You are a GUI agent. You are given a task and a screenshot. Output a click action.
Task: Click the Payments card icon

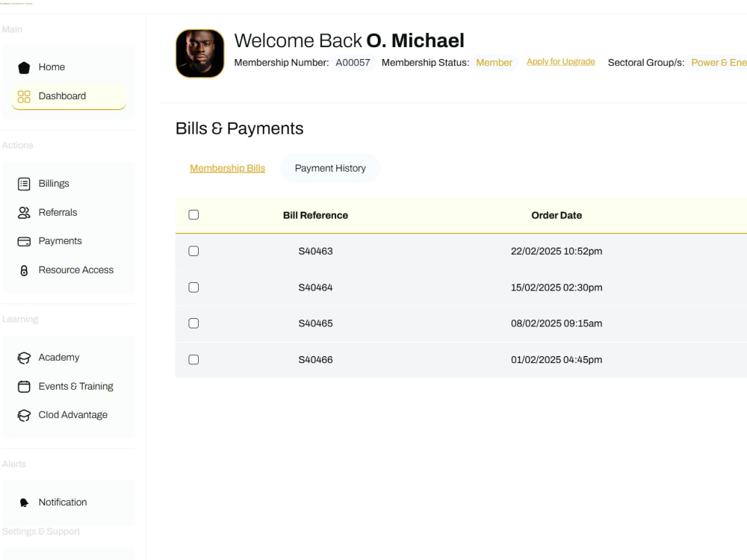pyautogui.click(x=24, y=241)
